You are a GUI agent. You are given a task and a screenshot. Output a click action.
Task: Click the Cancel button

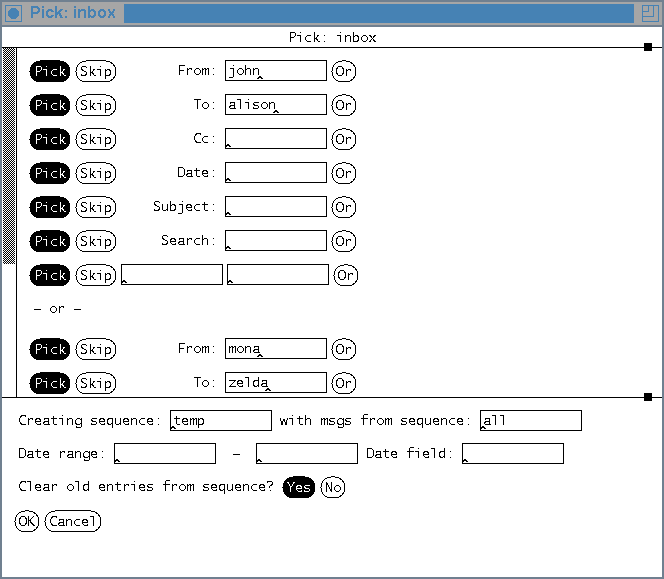pos(73,521)
